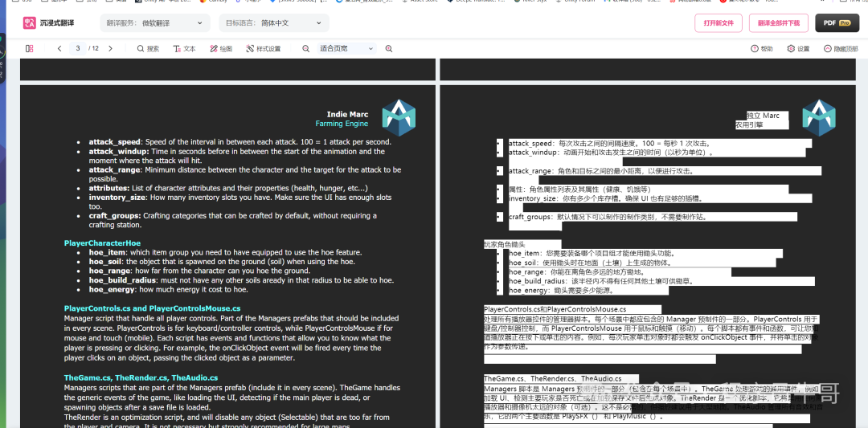Screen dimensions: 868x428
Task: Open the 搜索 search tool
Action: coord(149,49)
